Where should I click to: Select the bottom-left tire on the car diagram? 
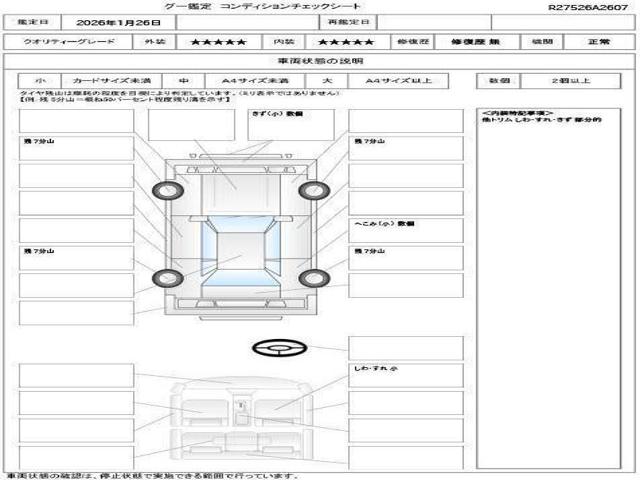coord(159,277)
